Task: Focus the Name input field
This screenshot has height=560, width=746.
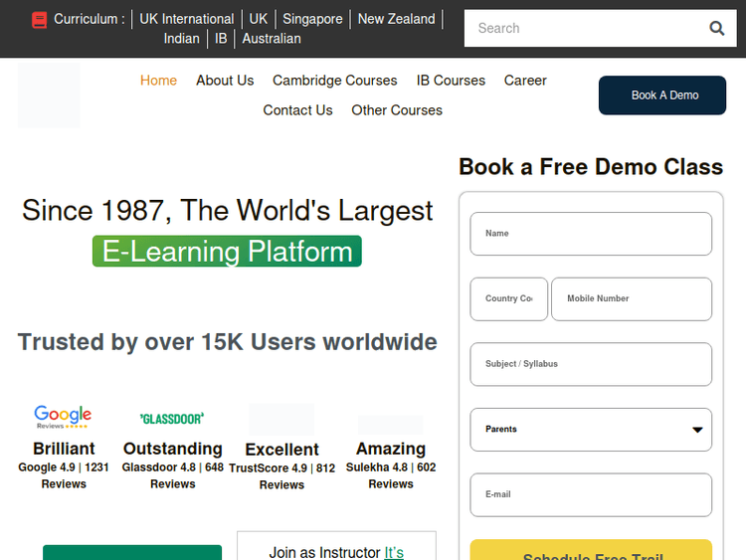Action: point(591,234)
